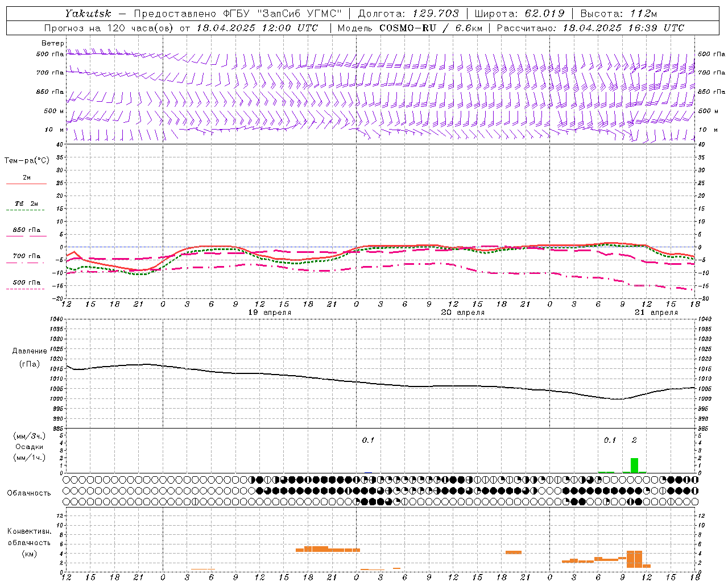Screen dimensions: 728x582
Task: Click the (мм/1ч.) precipitation unit label
Action: click(x=30, y=458)
